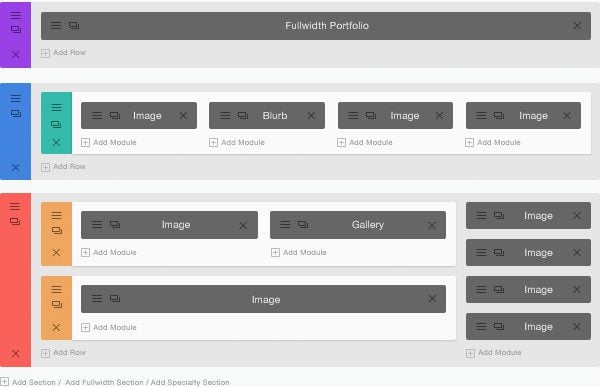Clone the Fullwidth Portfolio module
Image resolution: width=600 pixels, height=387 pixels.
[x=74, y=26]
